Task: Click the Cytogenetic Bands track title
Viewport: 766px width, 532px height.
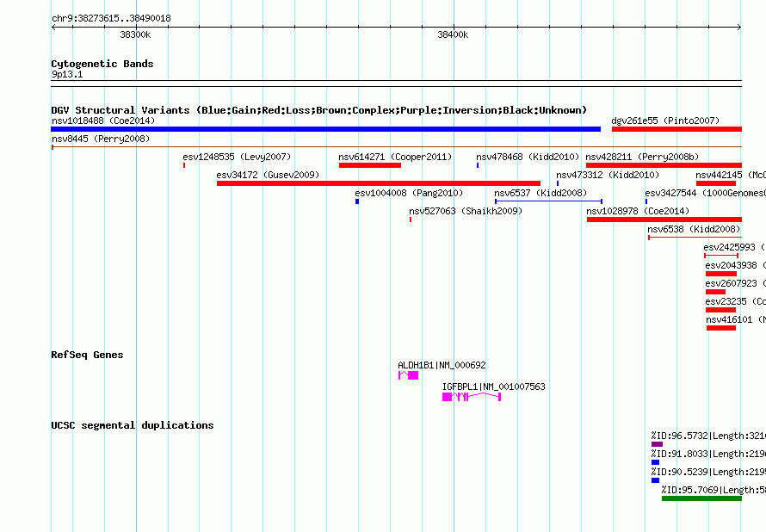Action: point(102,64)
